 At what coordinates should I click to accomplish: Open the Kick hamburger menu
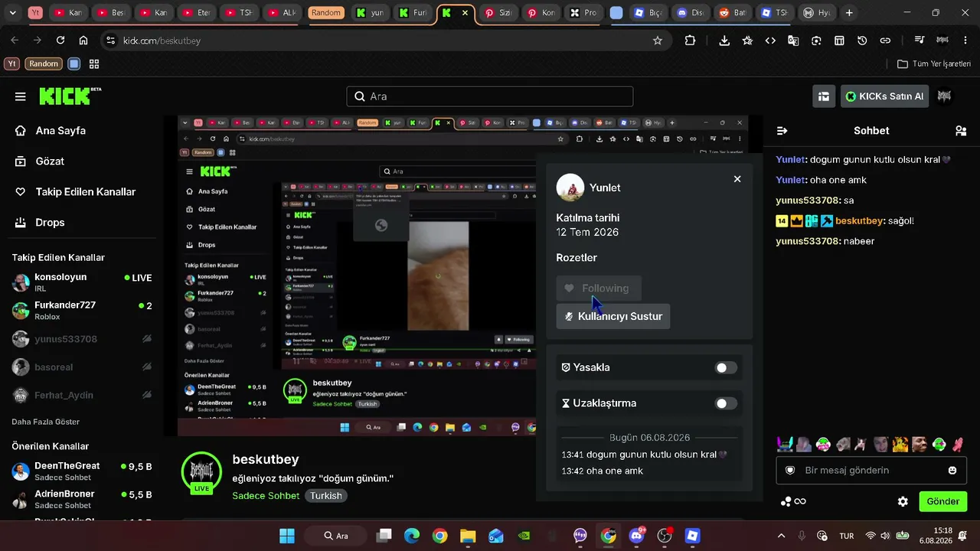click(x=21, y=96)
